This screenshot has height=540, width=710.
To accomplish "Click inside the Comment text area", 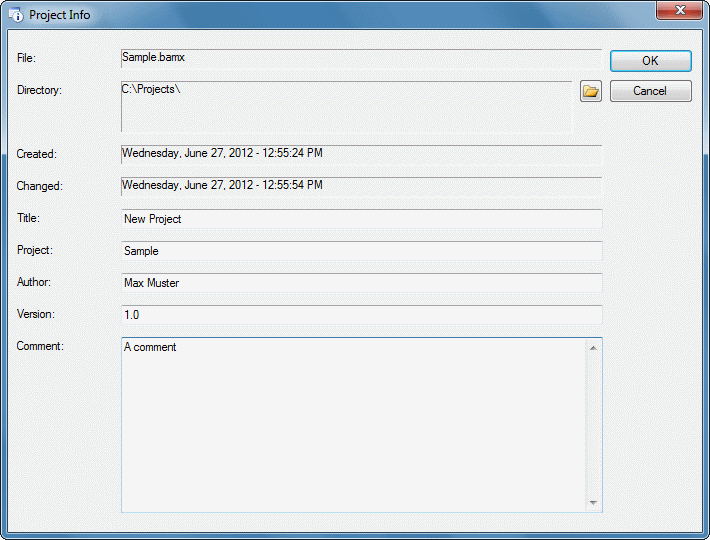I will 353,425.
